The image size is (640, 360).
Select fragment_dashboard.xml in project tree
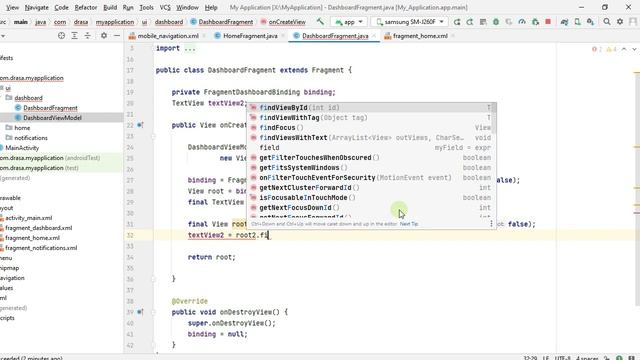pos(38,228)
